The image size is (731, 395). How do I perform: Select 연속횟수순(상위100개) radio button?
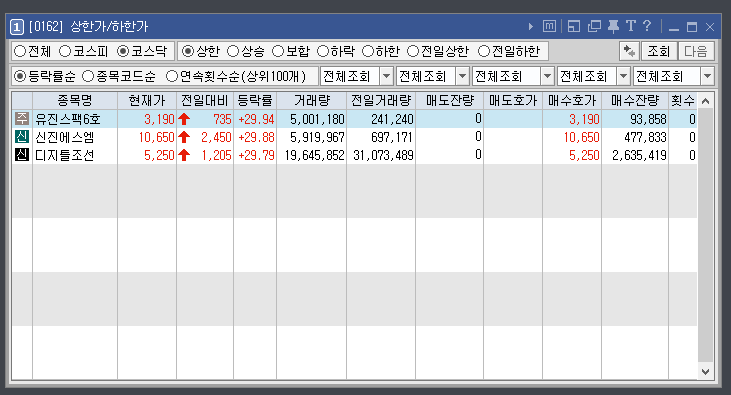point(172,76)
